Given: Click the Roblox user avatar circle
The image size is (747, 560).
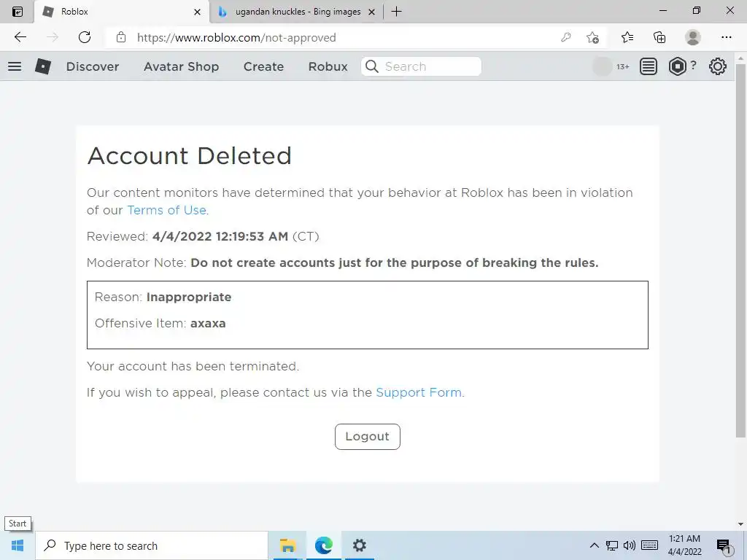Looking at the screenshot, I should tap(602, 66).
